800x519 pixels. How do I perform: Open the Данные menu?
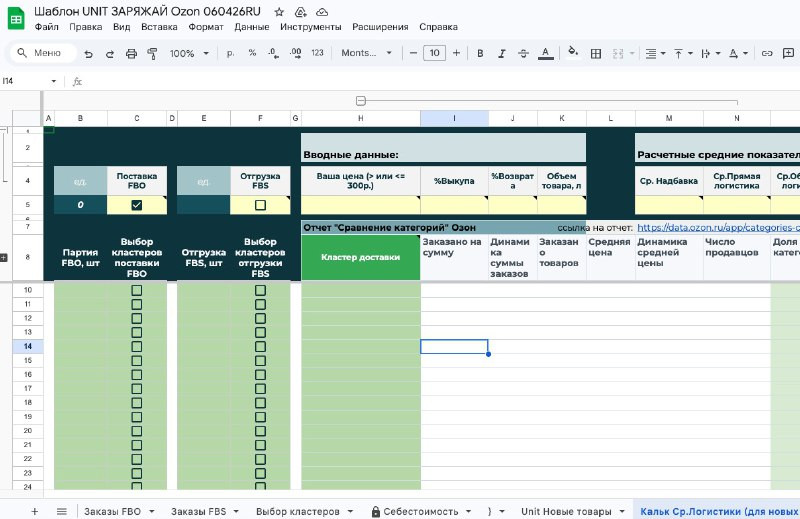point(251,27)
